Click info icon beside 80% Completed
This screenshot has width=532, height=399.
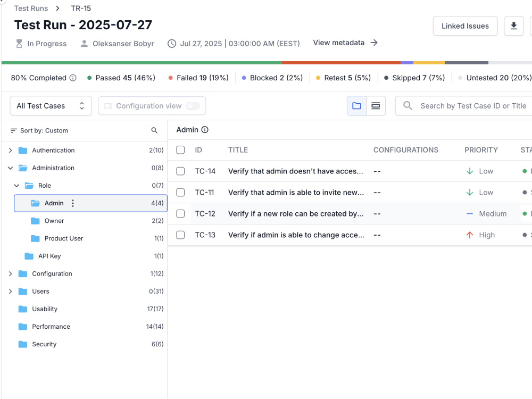click(x=73, y=78)
